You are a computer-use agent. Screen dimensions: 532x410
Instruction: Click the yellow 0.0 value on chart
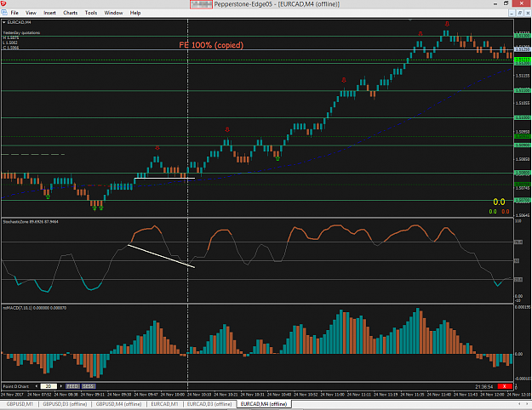pyautogui.click(x=499, y=202)
